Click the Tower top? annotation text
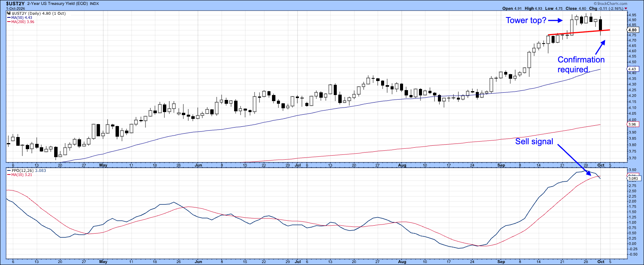The image size is (644, 265). (525, 20)
